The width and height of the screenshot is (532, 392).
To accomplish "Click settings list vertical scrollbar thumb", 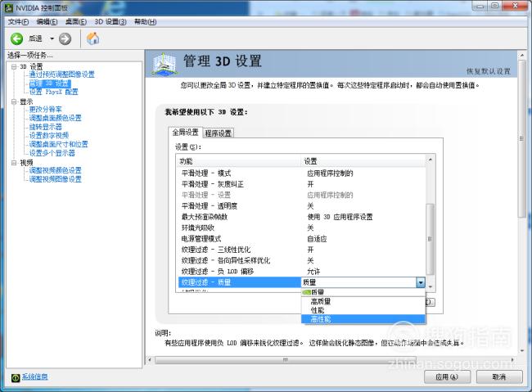I will (x=430, y=239).
